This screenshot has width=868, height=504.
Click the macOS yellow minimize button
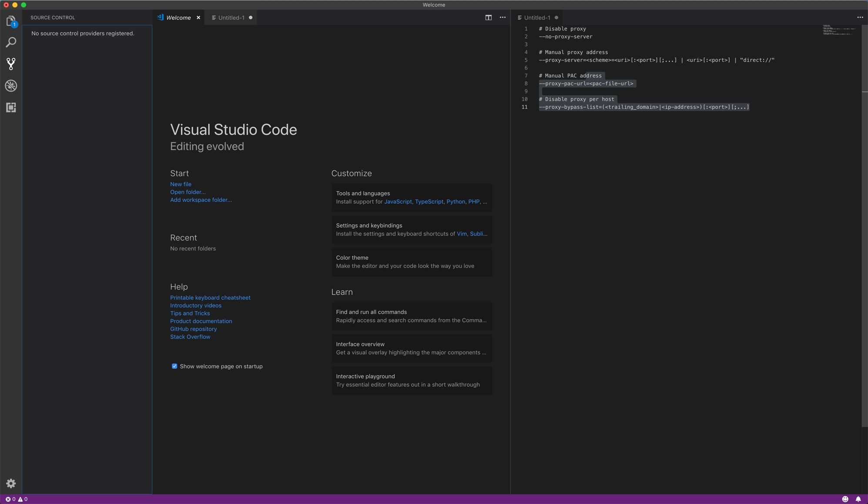(x=15, y=5)
